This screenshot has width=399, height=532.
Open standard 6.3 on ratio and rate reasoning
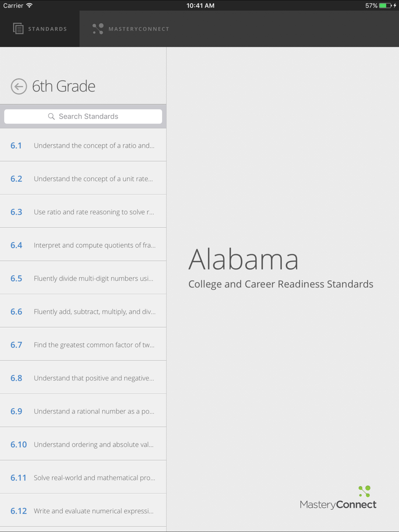(83, 211)
